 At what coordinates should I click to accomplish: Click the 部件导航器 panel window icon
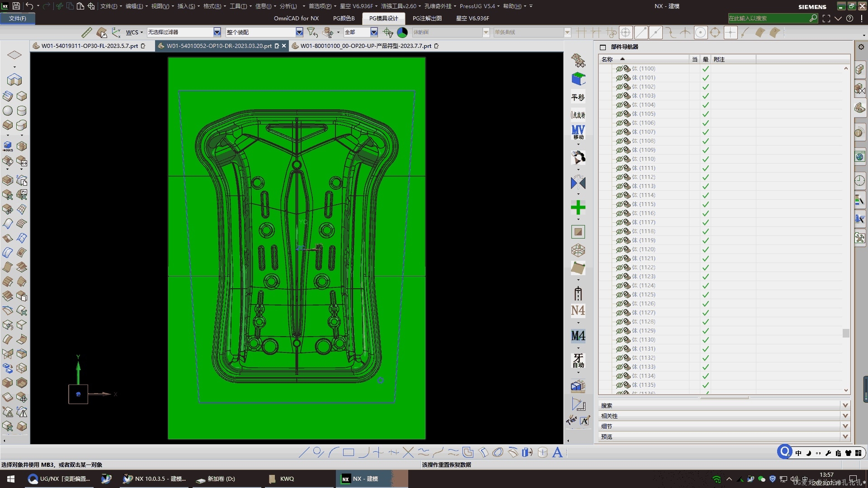pos(603,47)
